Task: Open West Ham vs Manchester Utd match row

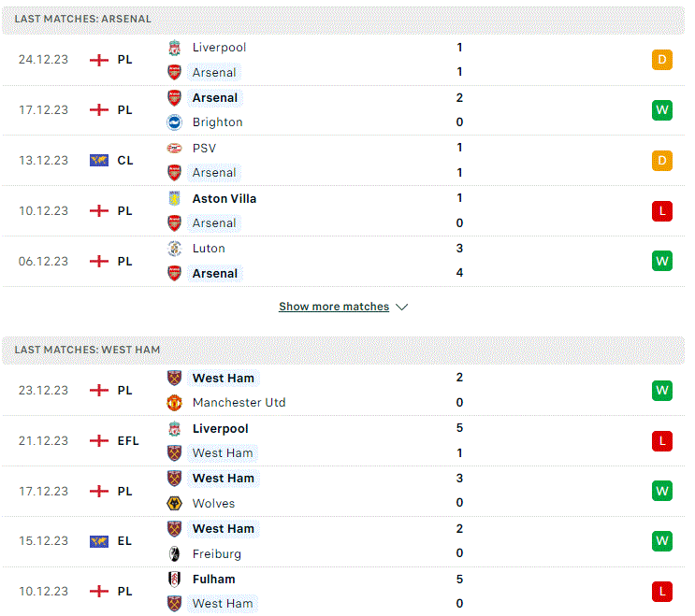Action: [343, 391]
